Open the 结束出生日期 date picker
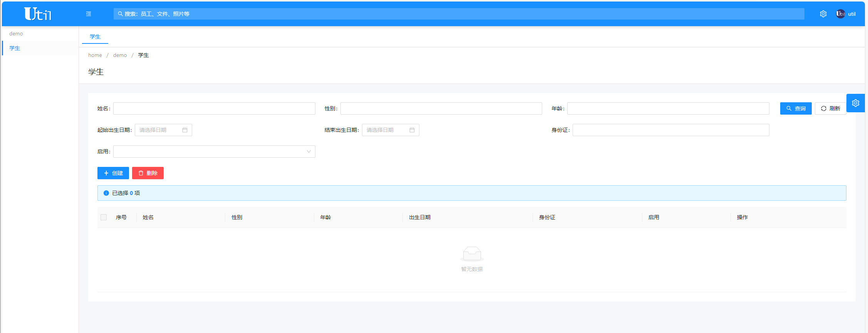Viewport: 868px width, 333px height. click(390, 130)
